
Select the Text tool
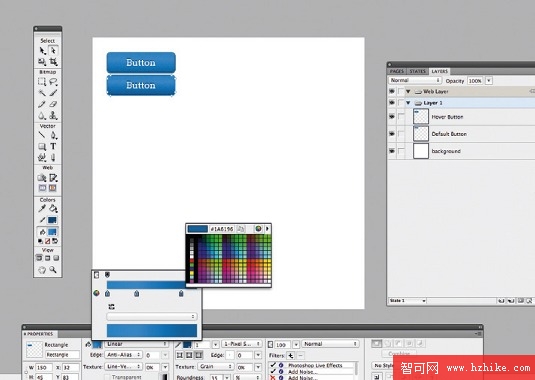click(53, 146)
